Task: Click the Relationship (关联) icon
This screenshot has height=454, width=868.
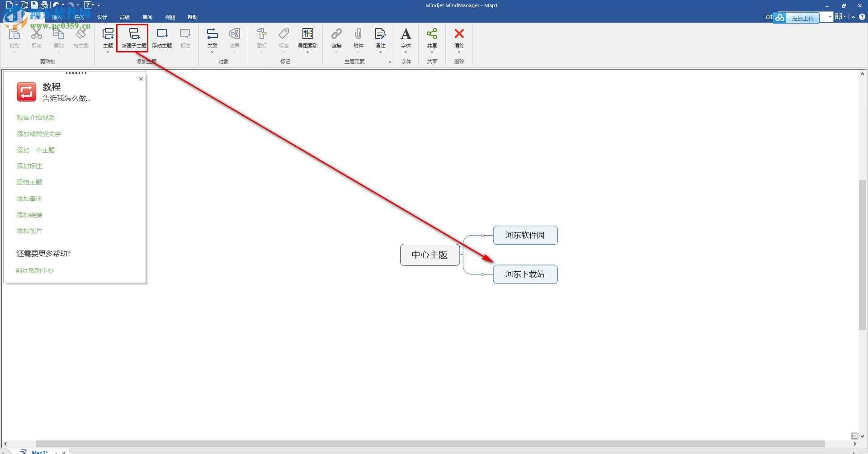Action: 212,34
